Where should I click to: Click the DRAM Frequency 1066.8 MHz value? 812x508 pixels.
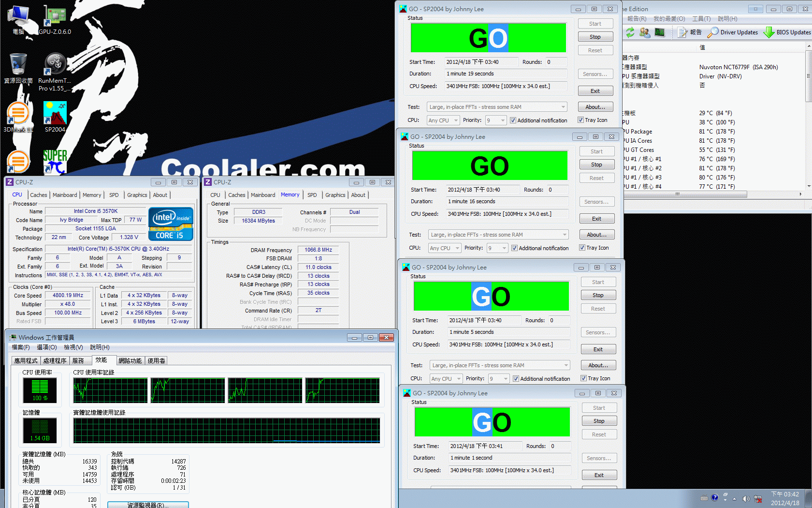point(318,250)
